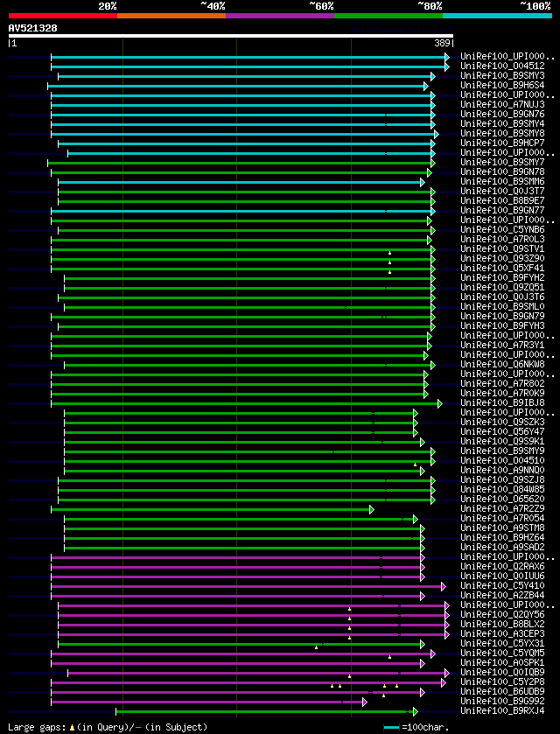Go to UniRef100_B9SMM6 entry

click(502, 181)
